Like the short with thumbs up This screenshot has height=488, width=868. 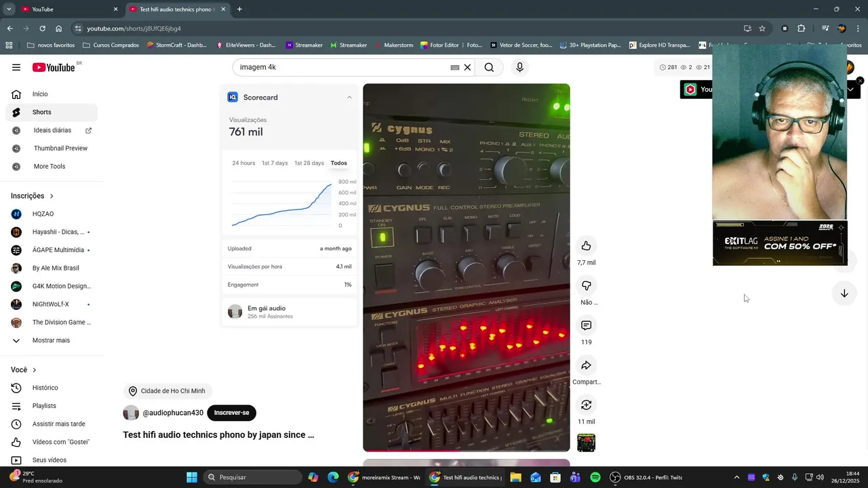[x=587, y=246]
